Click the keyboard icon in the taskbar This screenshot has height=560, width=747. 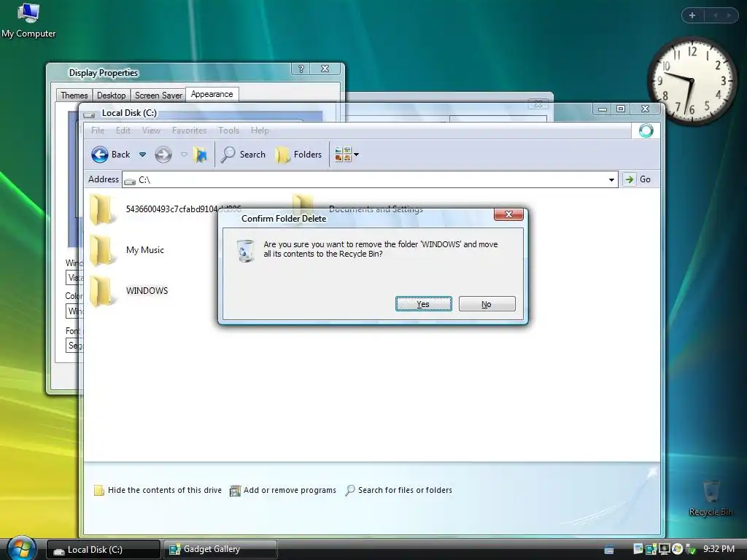point(609,550)
